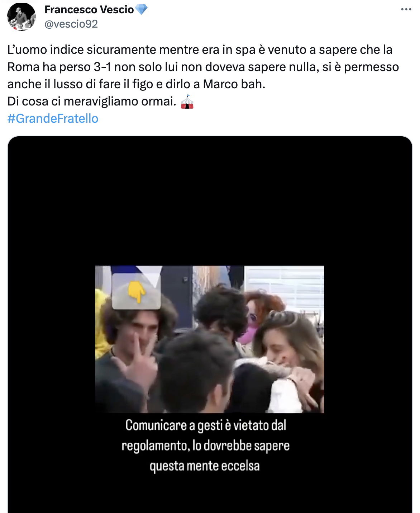
Task: Open Francesco Vescio's profile avatar
Action: [x=21, y=17]
